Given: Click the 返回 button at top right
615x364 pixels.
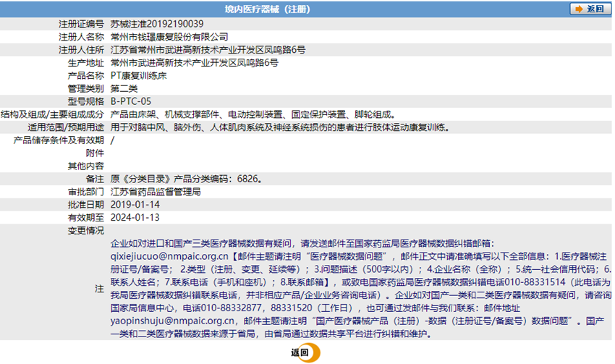Looking at the screenshot, I should click(590, 9).
